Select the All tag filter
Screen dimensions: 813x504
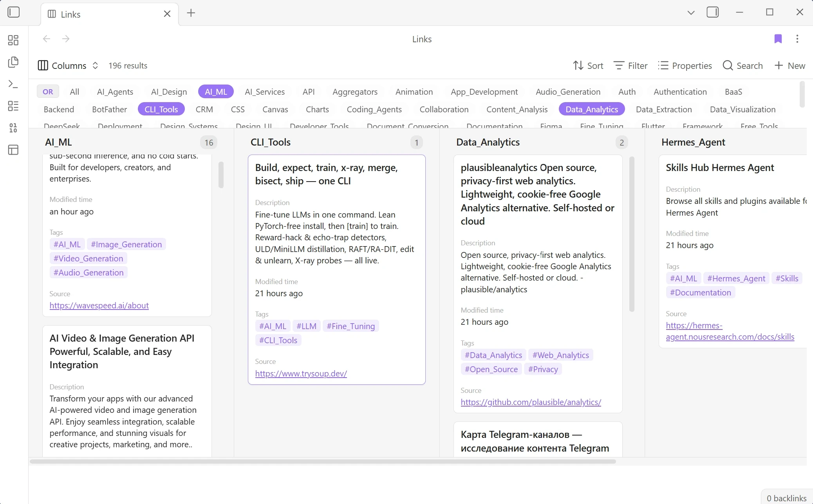click(x=74, y=92)
